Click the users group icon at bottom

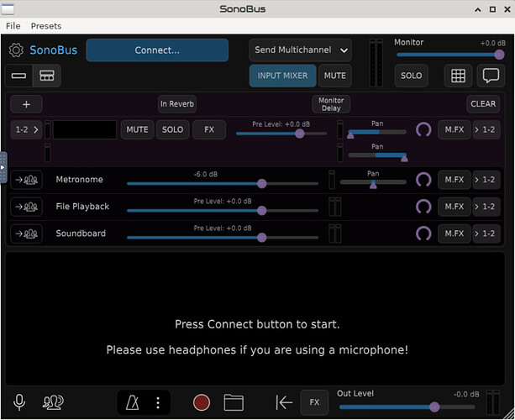pyautogui.click(x=53, y=402)
